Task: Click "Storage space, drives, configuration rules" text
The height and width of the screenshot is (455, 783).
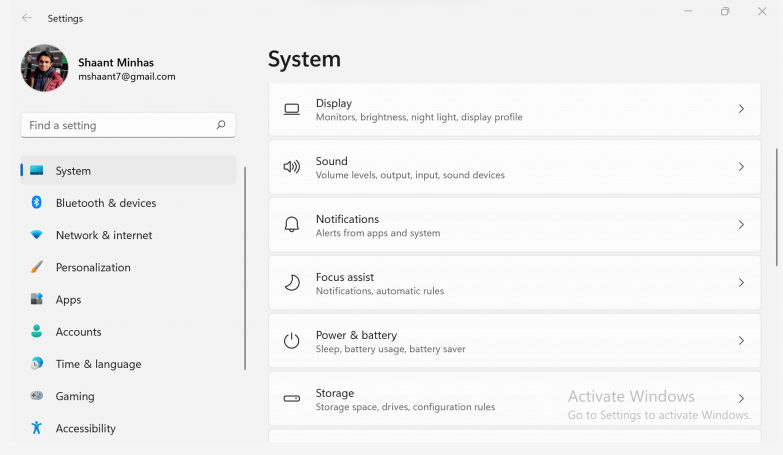Action: 405,407
